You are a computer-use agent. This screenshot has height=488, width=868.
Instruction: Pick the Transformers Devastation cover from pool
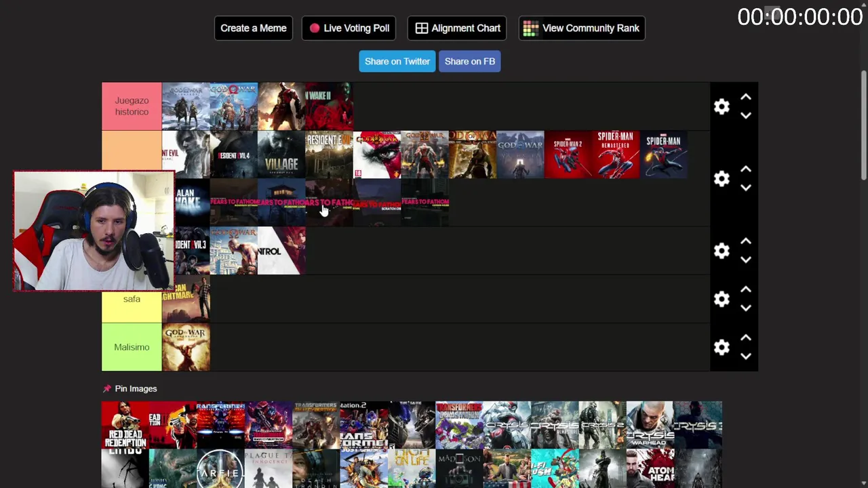[459, 425]
